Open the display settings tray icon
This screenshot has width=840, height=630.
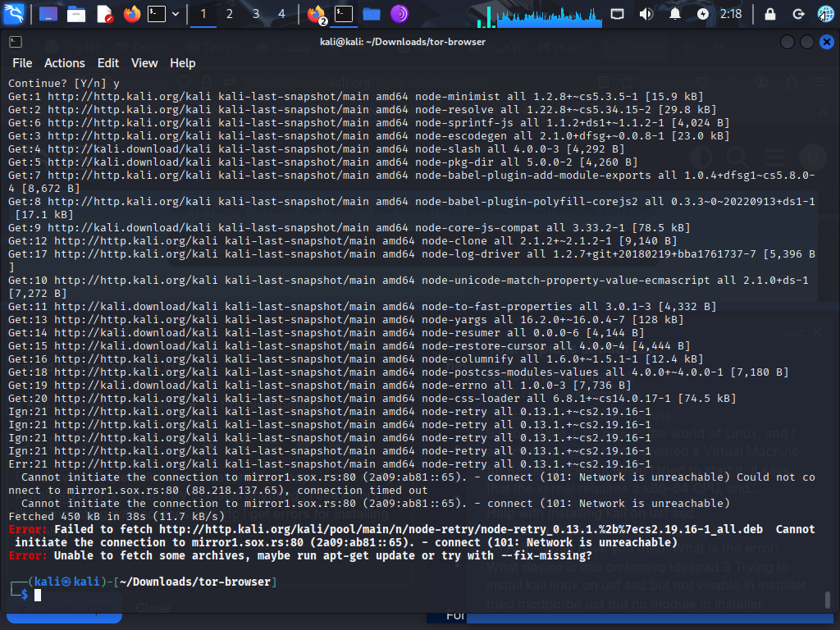tap(617, 13)
